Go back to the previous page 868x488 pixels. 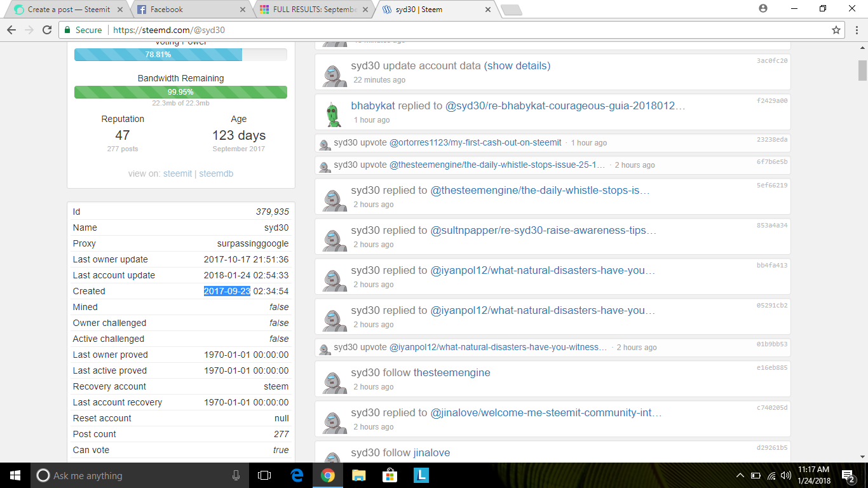[11, 30]
